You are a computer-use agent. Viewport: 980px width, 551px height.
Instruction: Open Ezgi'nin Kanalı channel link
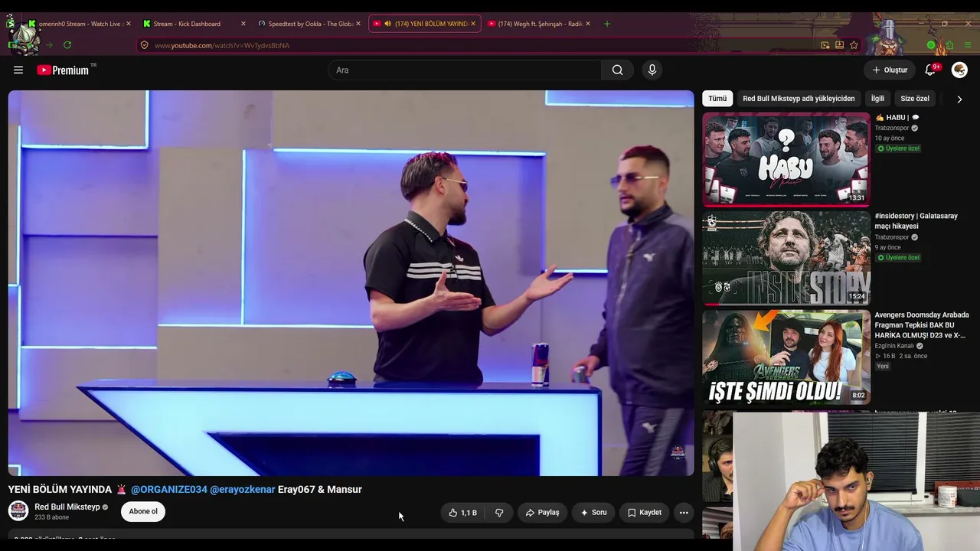pyautogui.click(x=894, y=346)
